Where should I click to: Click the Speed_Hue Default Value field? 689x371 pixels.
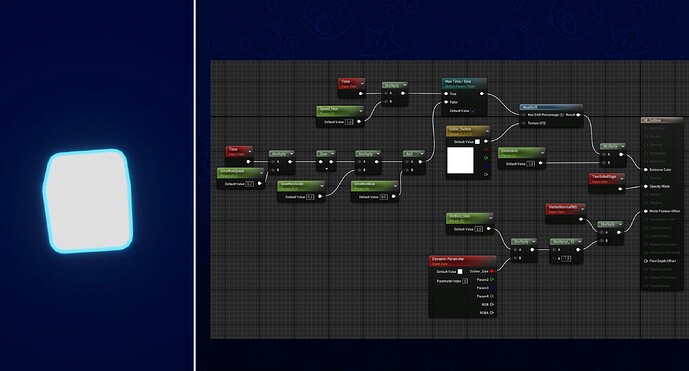[349, 122]
